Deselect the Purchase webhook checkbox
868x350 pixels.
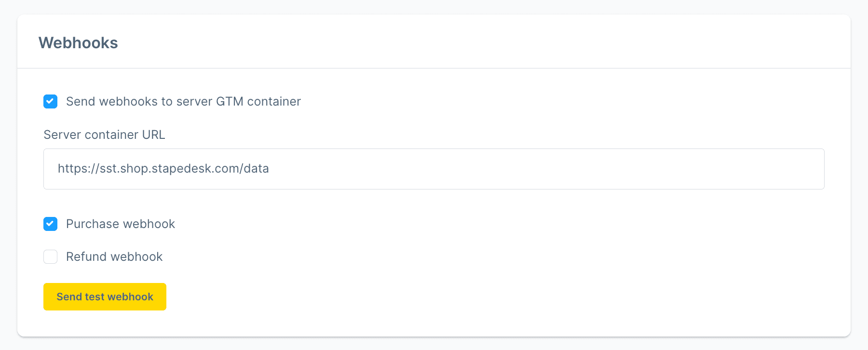(x=50, y=224)
